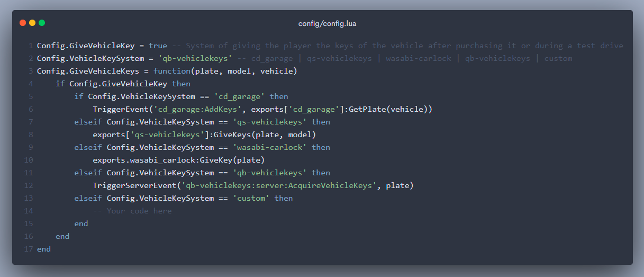
Task: Click the green maximize dot
Action: click(42, 23)
